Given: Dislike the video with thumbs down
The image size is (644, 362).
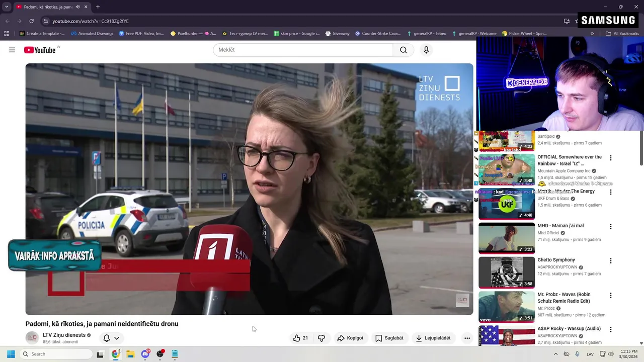Looking at the screenshot, I should [x=321, y=338].
